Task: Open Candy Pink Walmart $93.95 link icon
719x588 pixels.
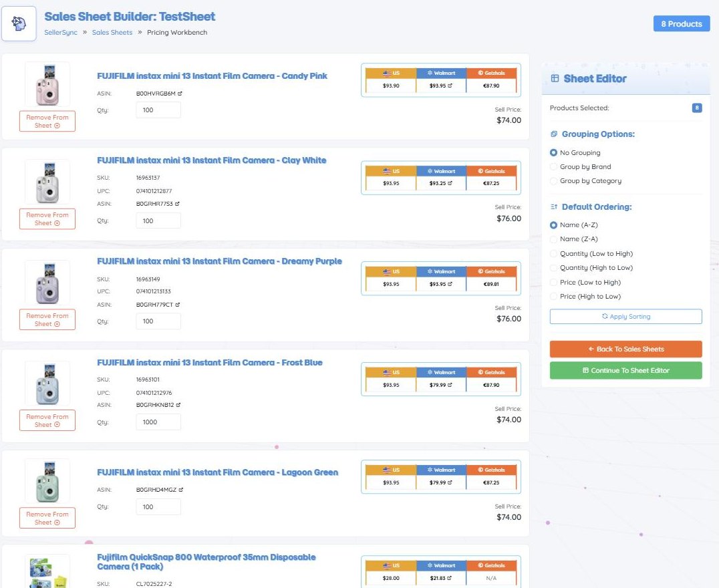Action: tap(450, 86)
